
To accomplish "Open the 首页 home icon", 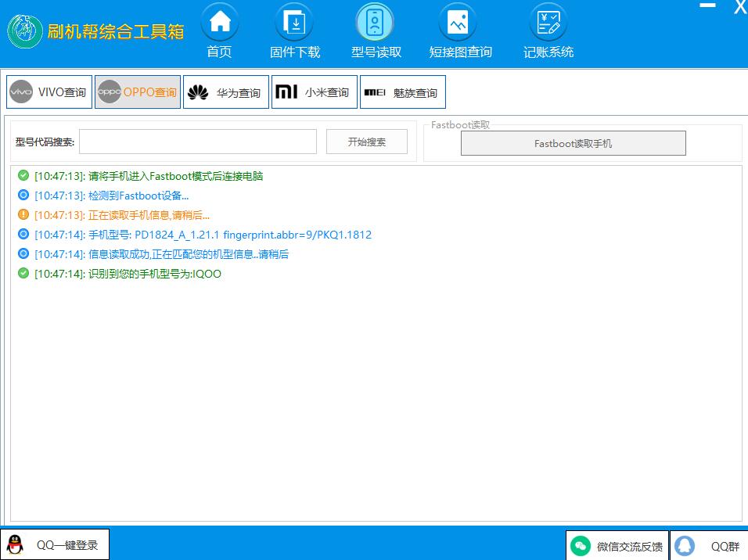I will click(x=219, y=22).
